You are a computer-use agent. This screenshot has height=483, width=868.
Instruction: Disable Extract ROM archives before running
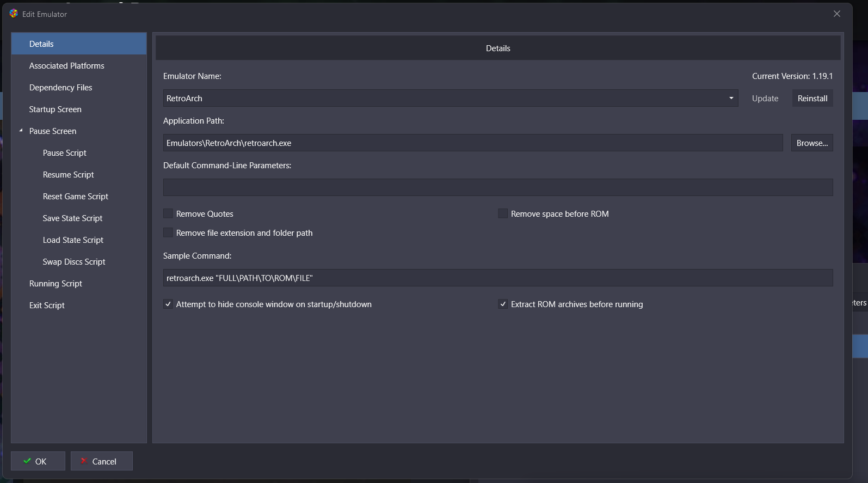(x=503, y=304)
